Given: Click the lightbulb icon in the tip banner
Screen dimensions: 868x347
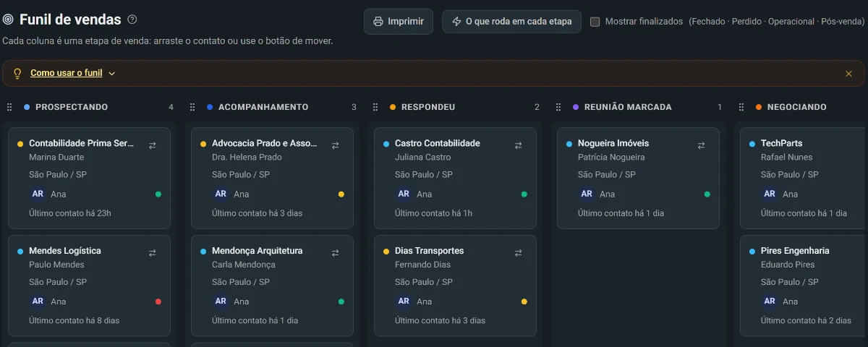Looking at the screenshot, I should [17, 73].
